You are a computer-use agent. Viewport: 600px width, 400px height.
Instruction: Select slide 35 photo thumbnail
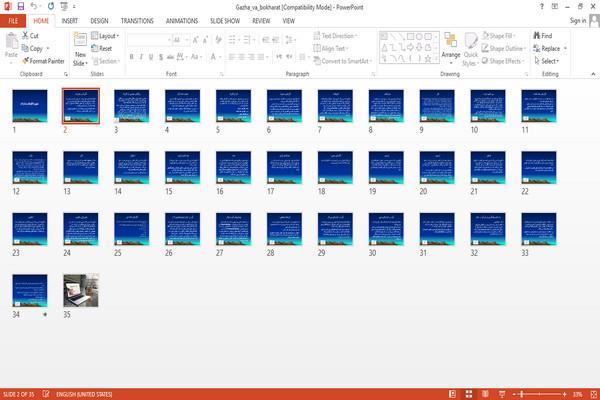click(x=81, y=291)
